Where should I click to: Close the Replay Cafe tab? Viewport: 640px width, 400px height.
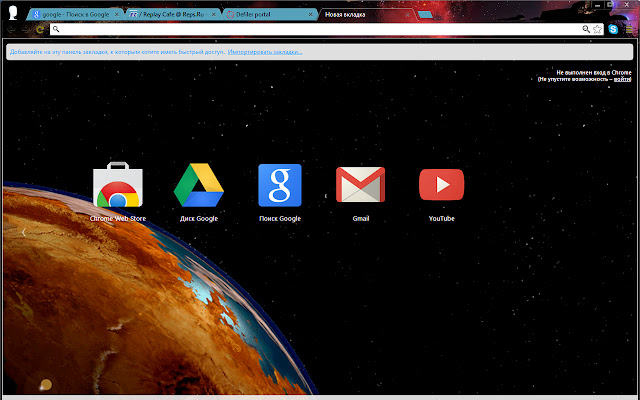point(213,14)
